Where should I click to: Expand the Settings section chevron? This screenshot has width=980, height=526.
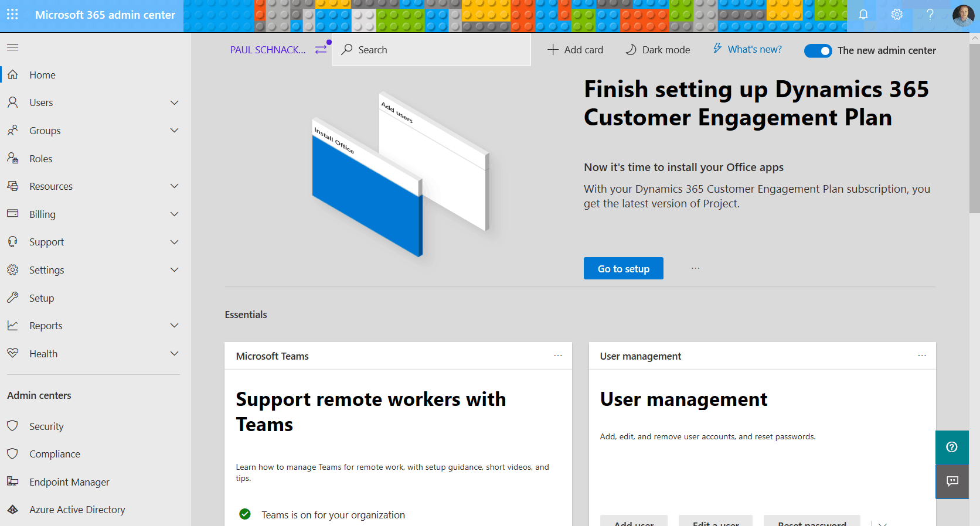coord(174,269)
